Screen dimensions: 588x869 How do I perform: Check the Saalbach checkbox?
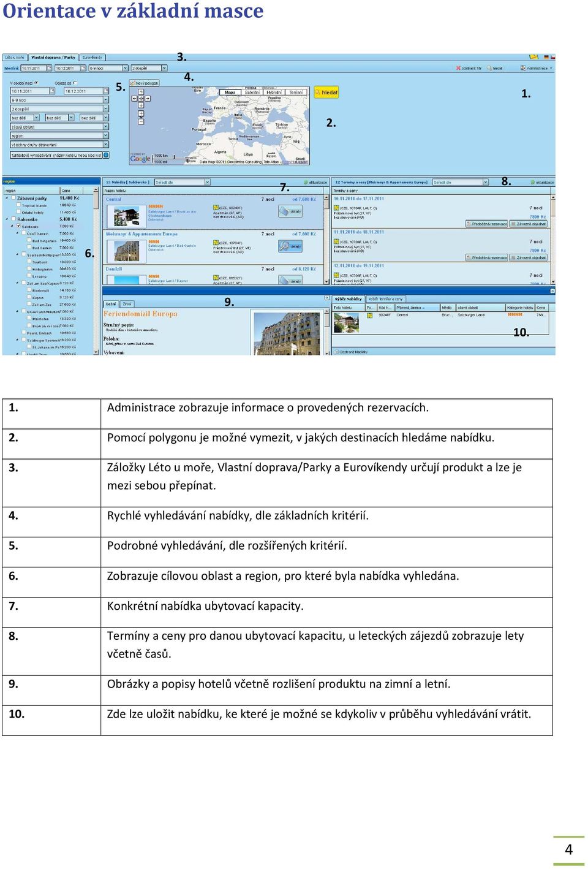coord(29,262)
